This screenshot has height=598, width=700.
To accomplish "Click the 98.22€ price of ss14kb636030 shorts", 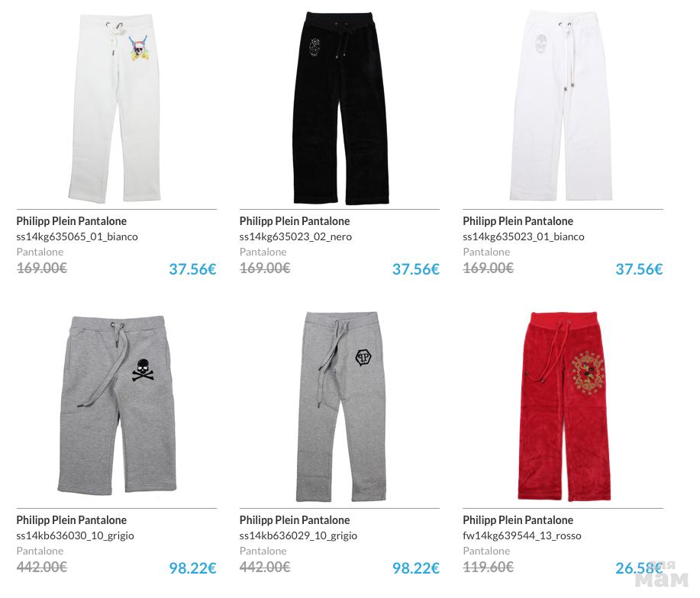I will pos(192,568).
